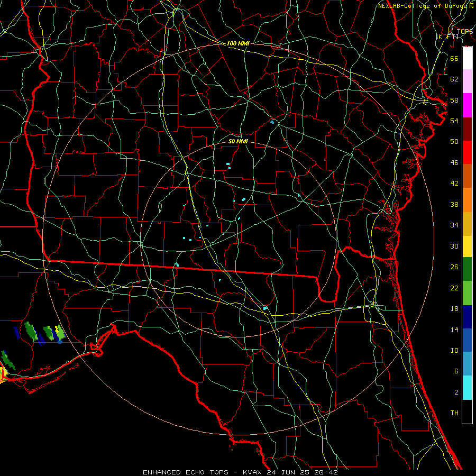The height and width of the screenshot is (476, 476).
Task: Pick the light orange legend swatch
Action: [x=467, y=200]
